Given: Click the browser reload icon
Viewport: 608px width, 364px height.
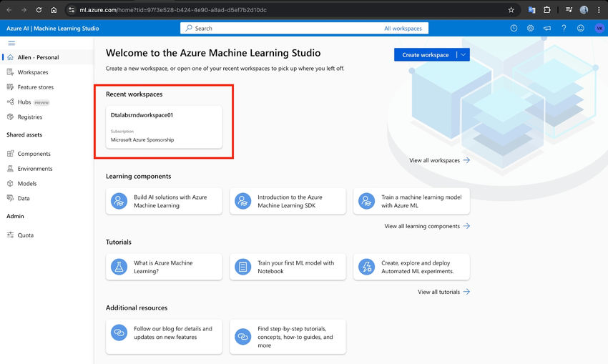Looking at the screenshot, I should tap(39, 10).
